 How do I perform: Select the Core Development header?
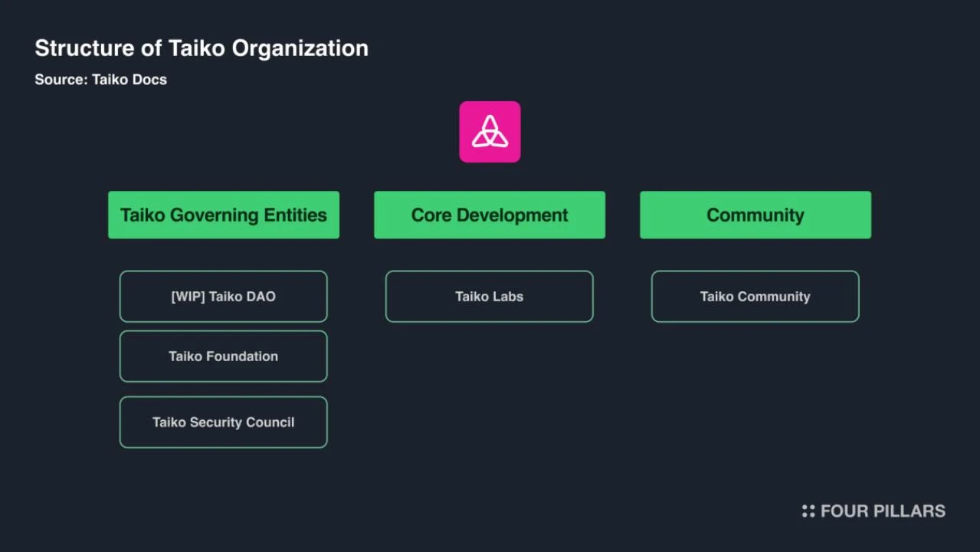(x=489, y=215)
